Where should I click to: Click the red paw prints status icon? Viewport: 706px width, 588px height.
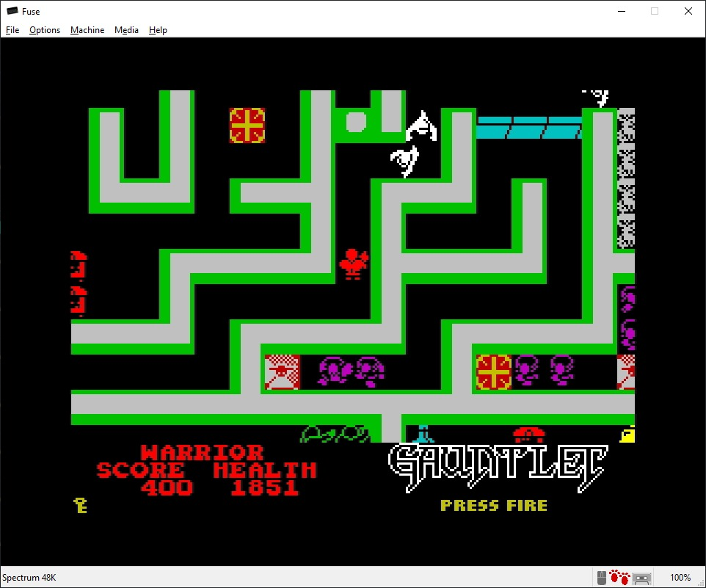(619, 577)
